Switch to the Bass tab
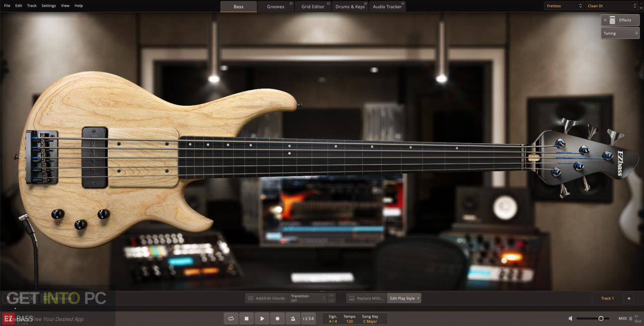This screenshot has height=326, width=644. coord(238,7)
